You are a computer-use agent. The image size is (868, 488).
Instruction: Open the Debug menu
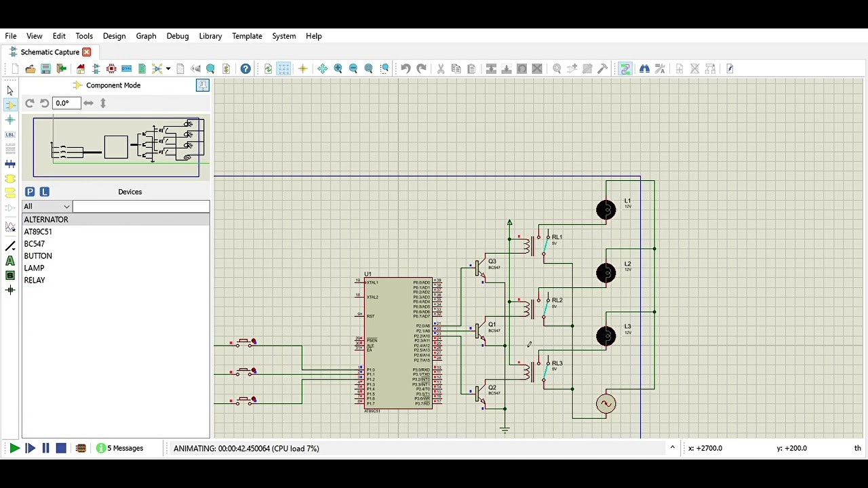(178, 36)
